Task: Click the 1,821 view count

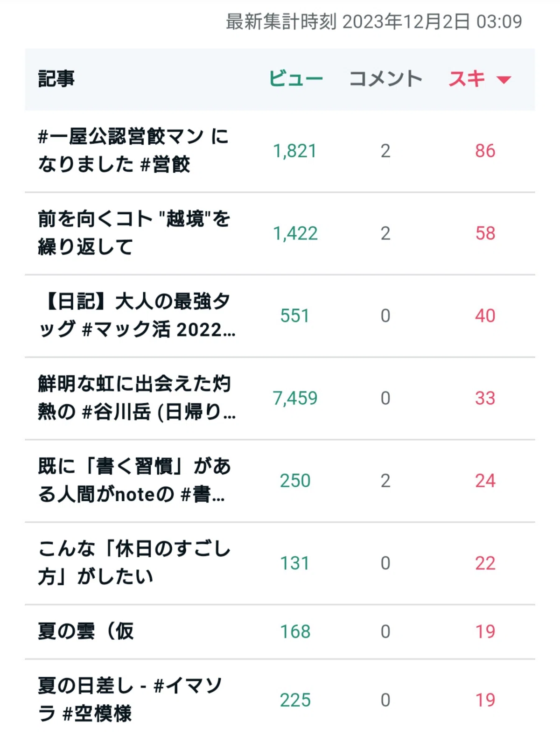Action: pos(295,151)
